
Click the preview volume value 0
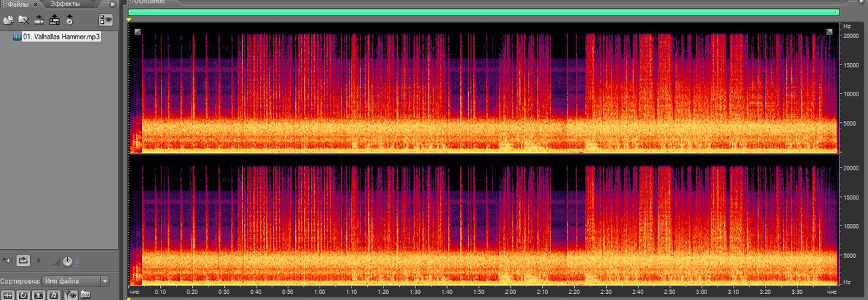pyautogui.click(x=77, y=261)
